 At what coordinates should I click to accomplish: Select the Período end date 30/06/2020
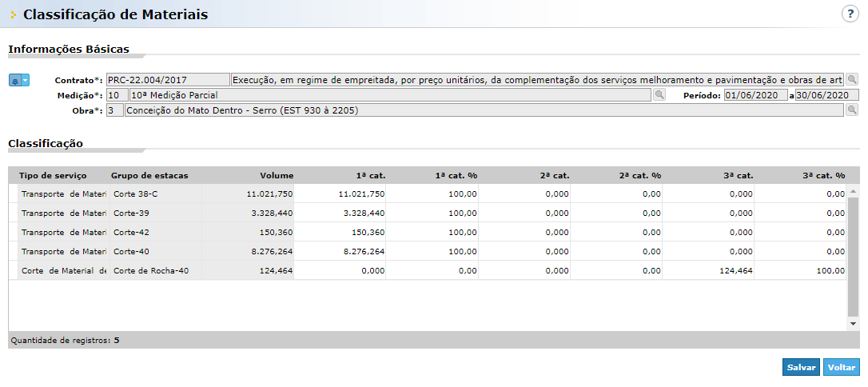(x=827, y=95)
